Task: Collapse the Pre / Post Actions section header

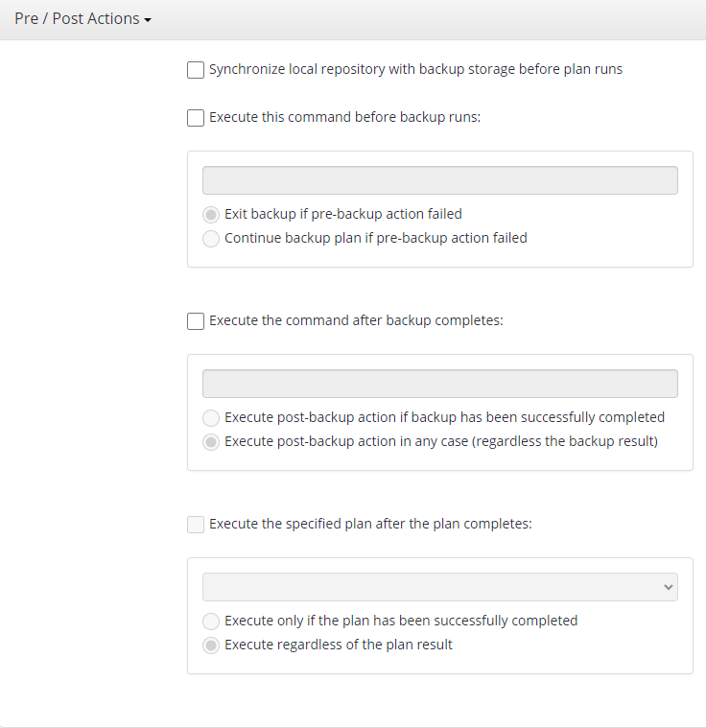Action: point(82,19)
